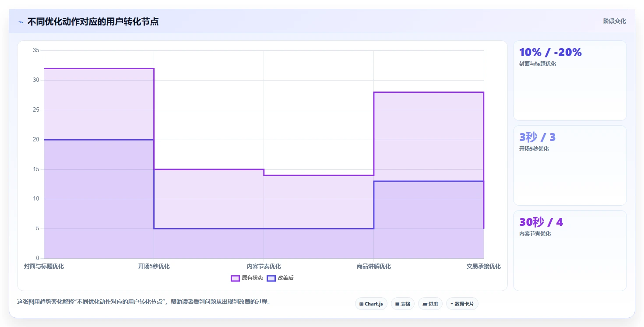The height and width of the screenshot is (327, 644).
Task: Open the 3秒 / 3 data card
Action: coord(570,165)
